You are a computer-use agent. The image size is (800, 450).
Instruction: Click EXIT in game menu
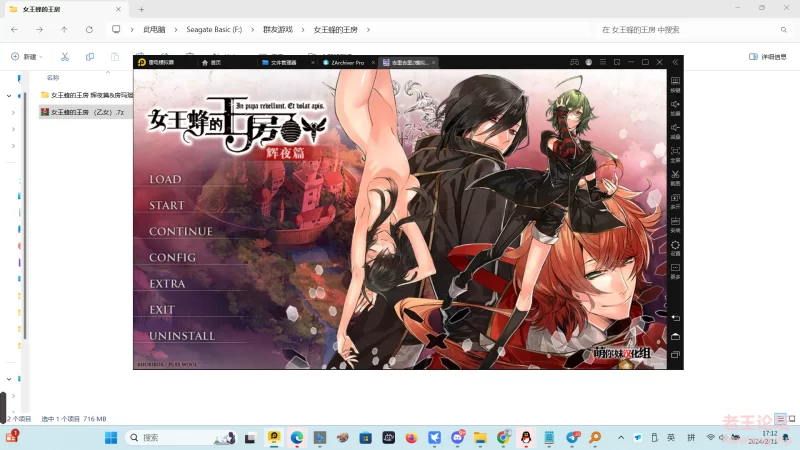tap(162, 310)
